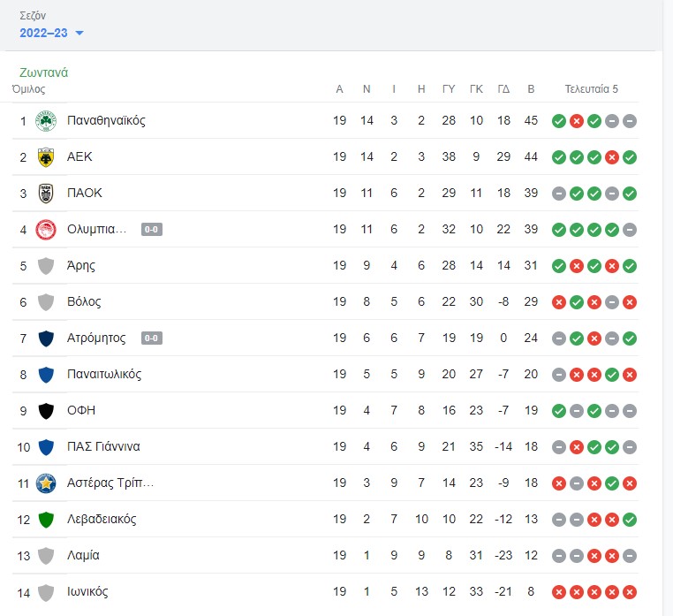Image resolution: width=673 pixels, height=616 pixels.
Task: Open the live 0-0 badge beside Ατρόμητος
Action: (152, 338)
